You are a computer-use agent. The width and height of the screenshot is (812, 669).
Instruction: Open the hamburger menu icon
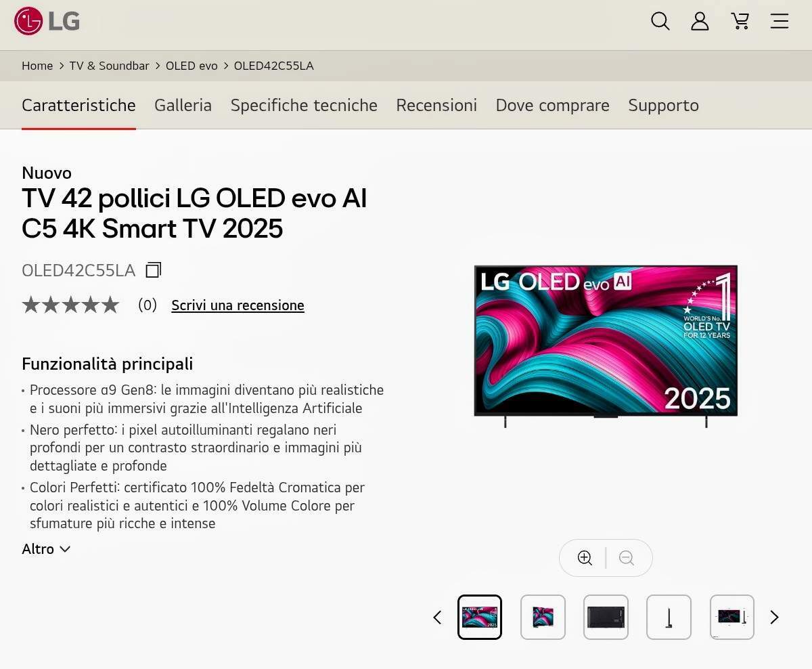(780, 21)
